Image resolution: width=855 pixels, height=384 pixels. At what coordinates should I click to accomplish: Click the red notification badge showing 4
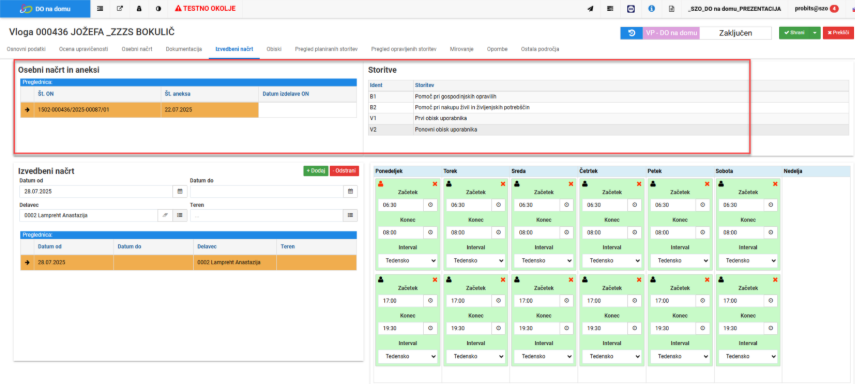834,9
